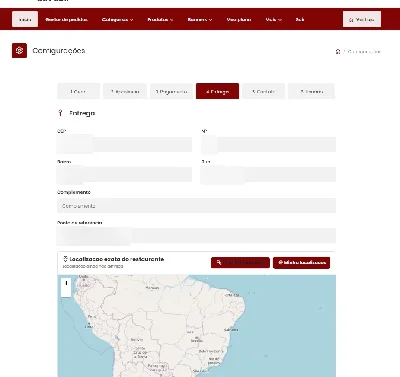Image resolution: width=400 pixels, height=377 pixels.
Task: Open Gestor de pedidos in the navigation bar
Action: pyautogui.click(x=66, y=20)
